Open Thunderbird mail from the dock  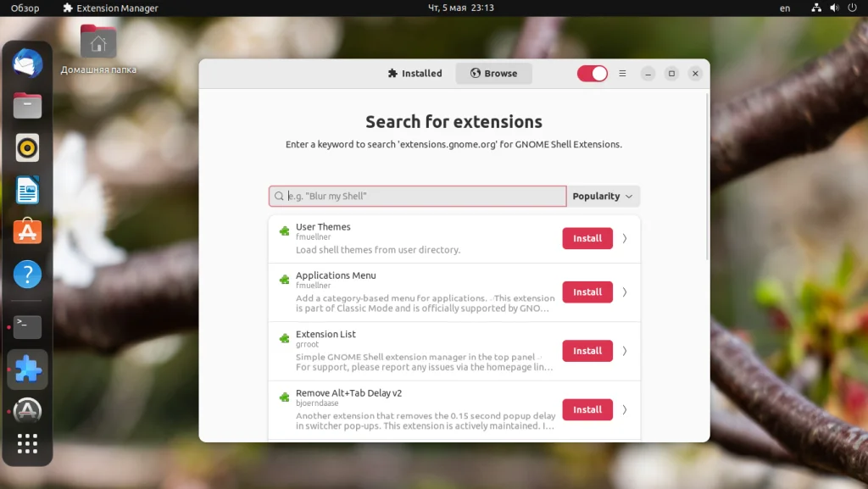click(27, 63)
